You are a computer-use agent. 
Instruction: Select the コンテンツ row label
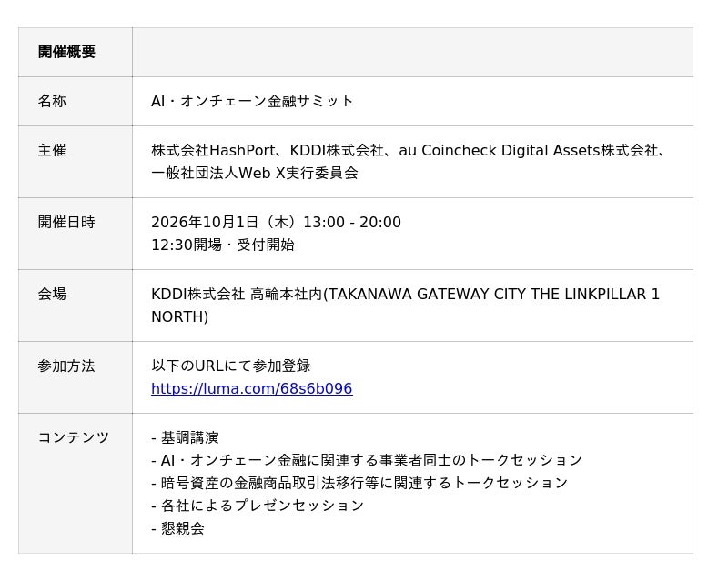[74, 437]
